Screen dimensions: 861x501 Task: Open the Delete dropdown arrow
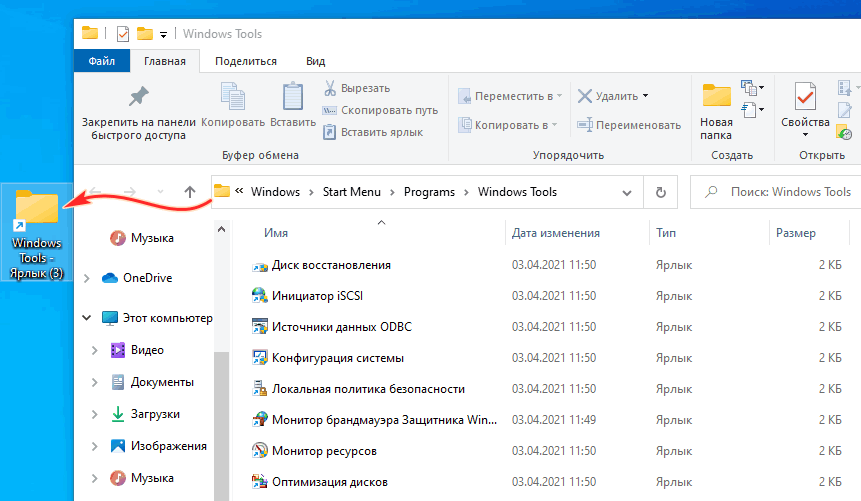(645, 96)
